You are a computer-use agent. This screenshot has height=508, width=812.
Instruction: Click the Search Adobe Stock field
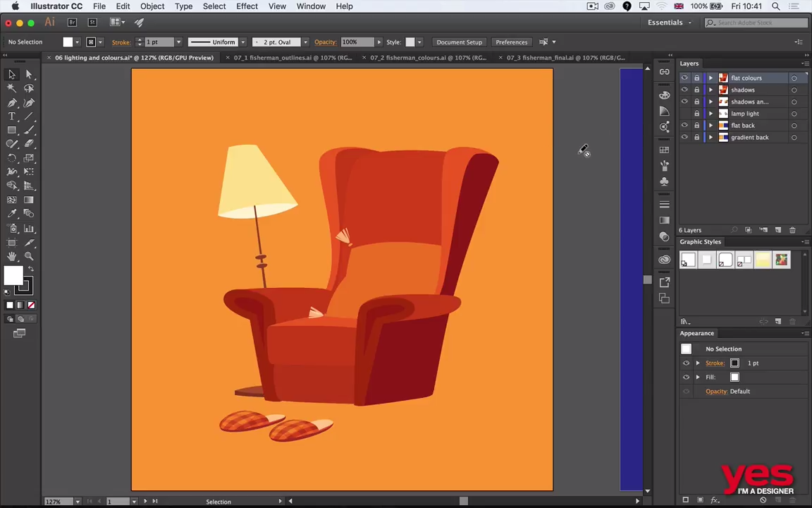click(756, 23)
